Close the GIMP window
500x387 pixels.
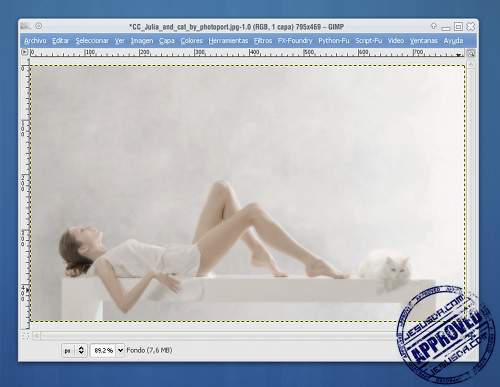click(x=471, y=26)
